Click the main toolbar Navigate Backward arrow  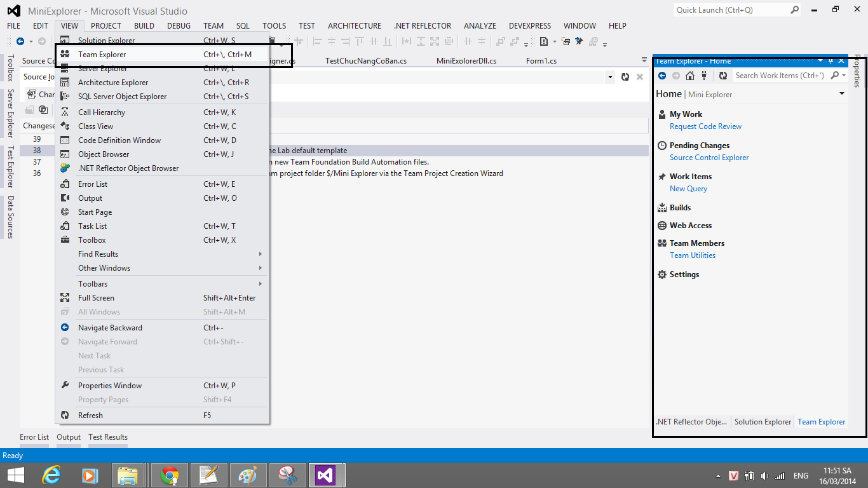point(20,41)
